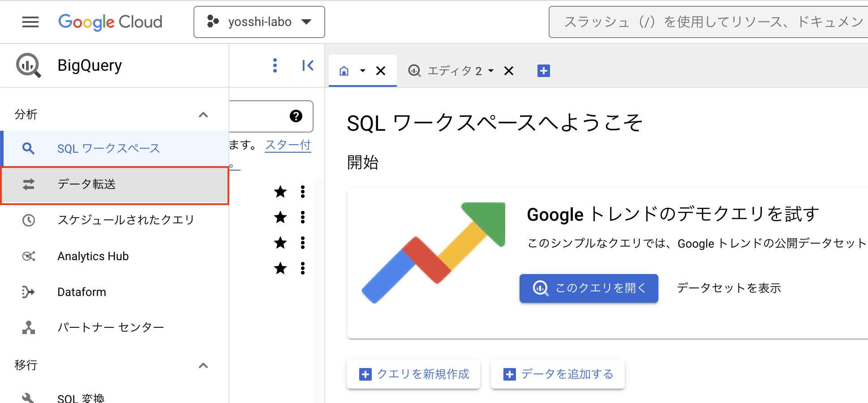
Task: Open the hamburger navigation menu
Action: coord(30,22)
